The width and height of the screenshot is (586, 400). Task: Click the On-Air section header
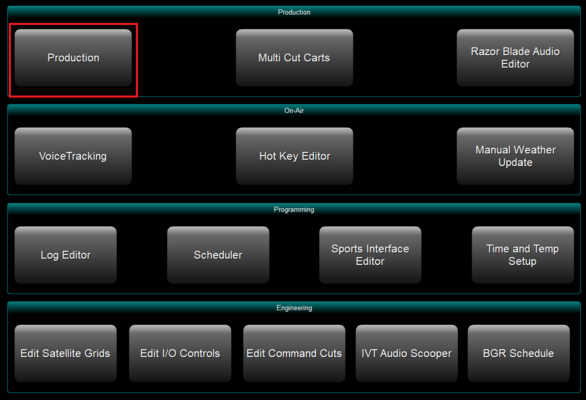(294, 110)
